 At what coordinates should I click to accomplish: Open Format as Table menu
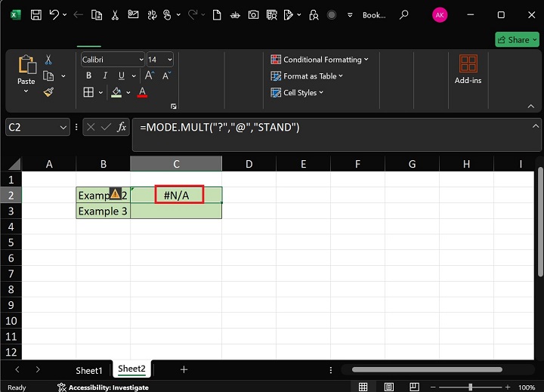tap(307, 76)
